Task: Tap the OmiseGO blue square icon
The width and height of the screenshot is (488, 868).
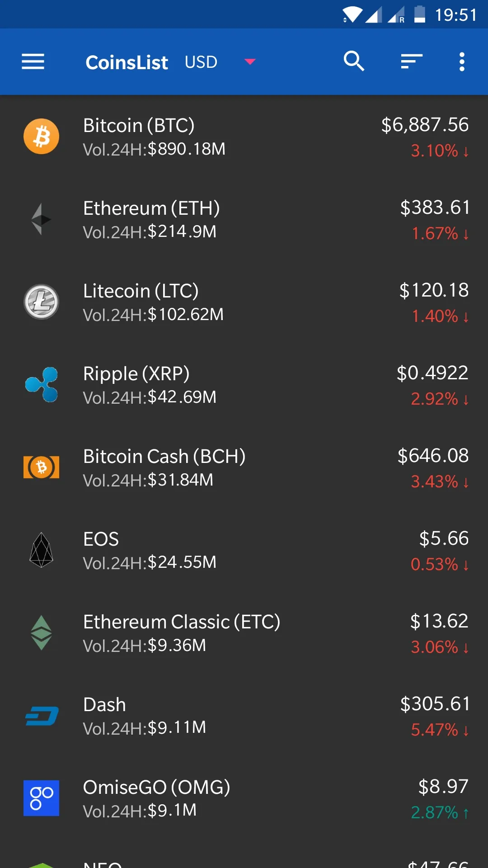Action: [x=41, y=798]
